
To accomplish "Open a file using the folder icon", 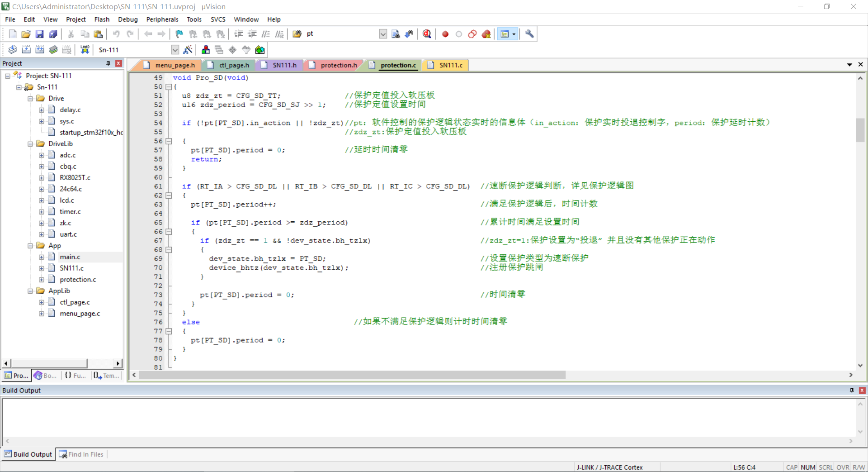I will [x=26, y=34].
